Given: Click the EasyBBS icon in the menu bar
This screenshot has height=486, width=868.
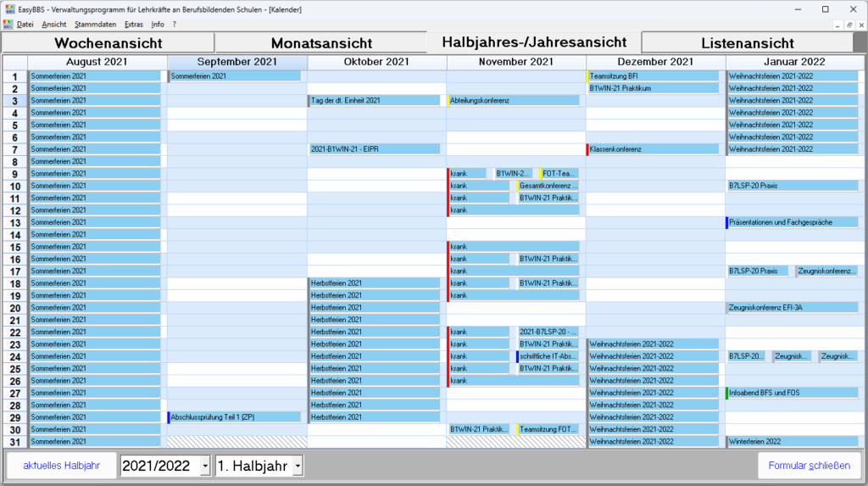Looking at the screenshot, I should tap(8, 25).
